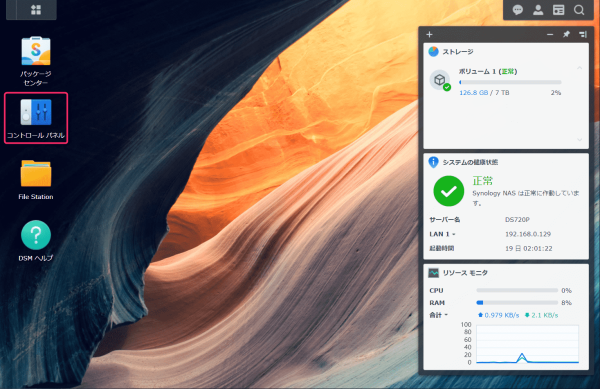
Task: Minimize the widget panel
Action: point(550,34)
